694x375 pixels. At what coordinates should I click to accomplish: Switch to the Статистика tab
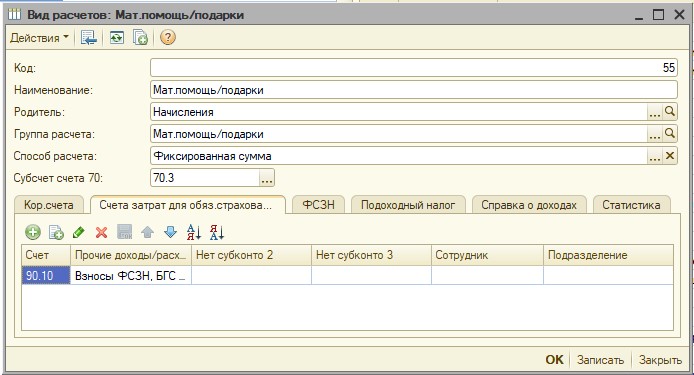(x=631, y=205)
